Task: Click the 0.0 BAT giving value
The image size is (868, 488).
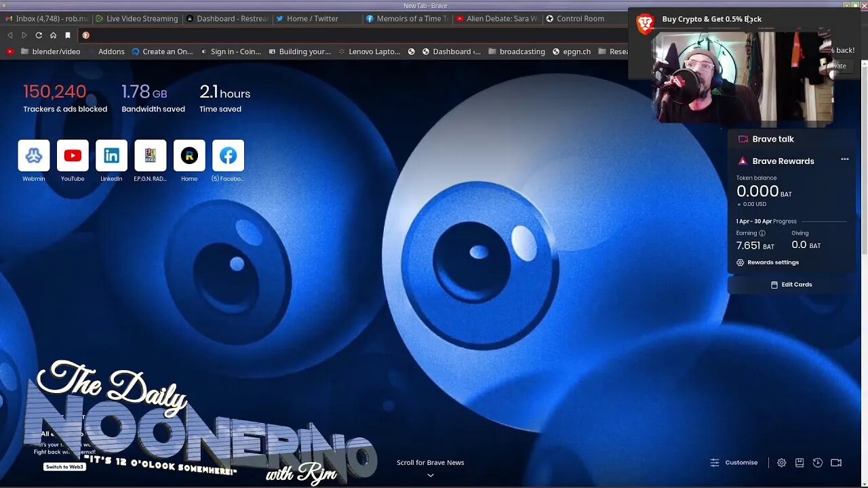Action: click(x=806, y=245)
